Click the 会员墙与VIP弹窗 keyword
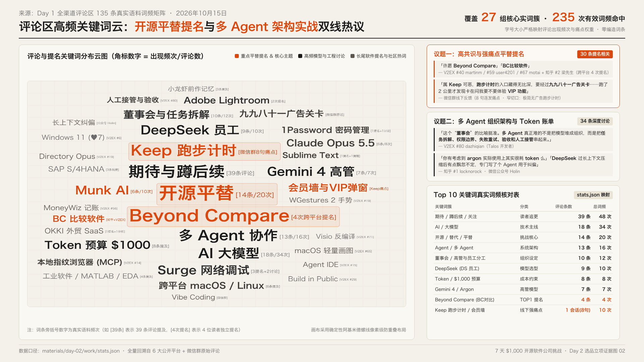Viewport: 644px width, 362px height. (x=328, y=188)
